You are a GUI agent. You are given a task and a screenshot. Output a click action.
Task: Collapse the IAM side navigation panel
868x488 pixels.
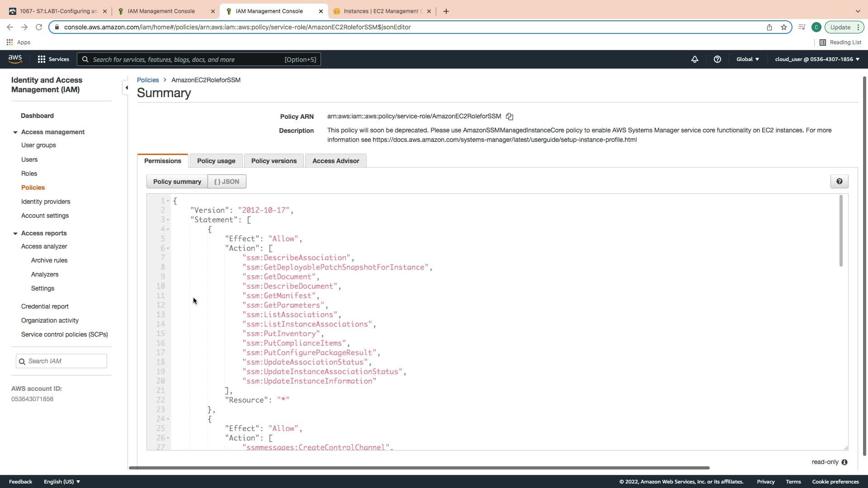127,88
